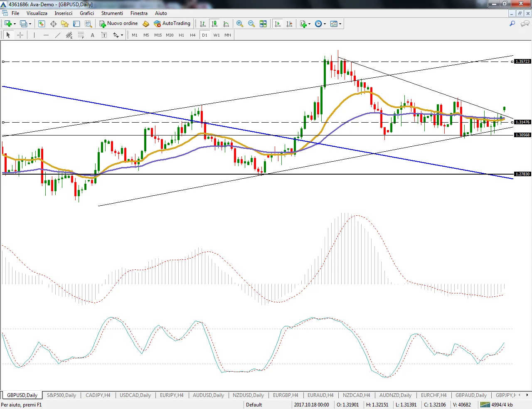Viewport: 532px width, 409px height.
Task: Open the Aiuto menu
Action: pos(161,13)
